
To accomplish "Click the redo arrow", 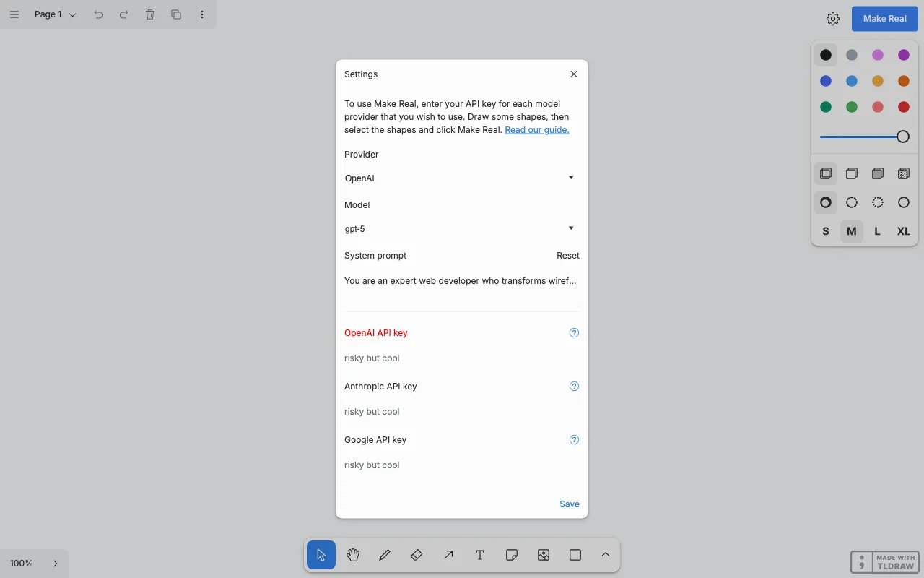I will (124, 14).
